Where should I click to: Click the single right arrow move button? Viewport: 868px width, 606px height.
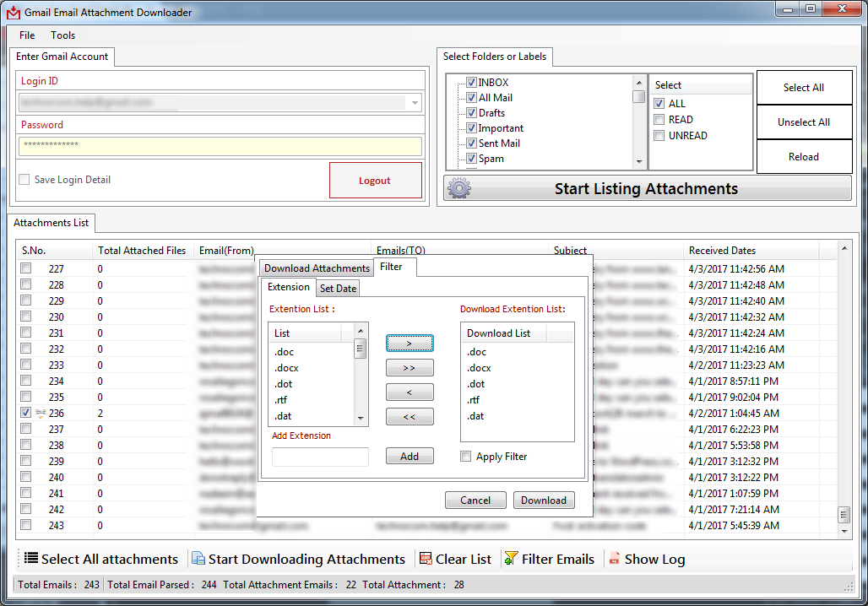click(410, 344)
